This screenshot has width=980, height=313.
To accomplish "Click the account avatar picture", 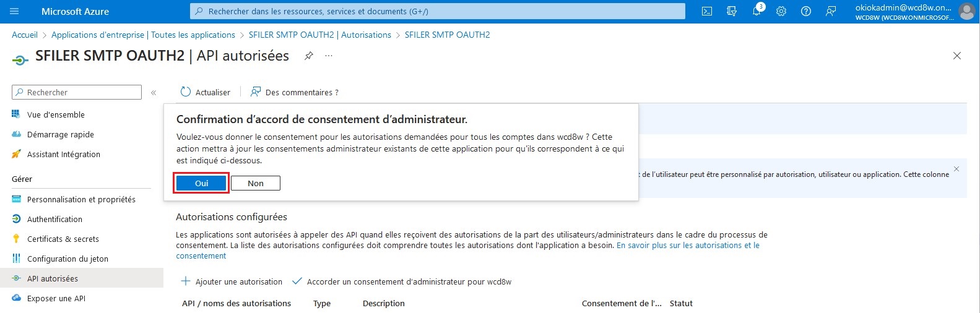I will coord(966,11).
